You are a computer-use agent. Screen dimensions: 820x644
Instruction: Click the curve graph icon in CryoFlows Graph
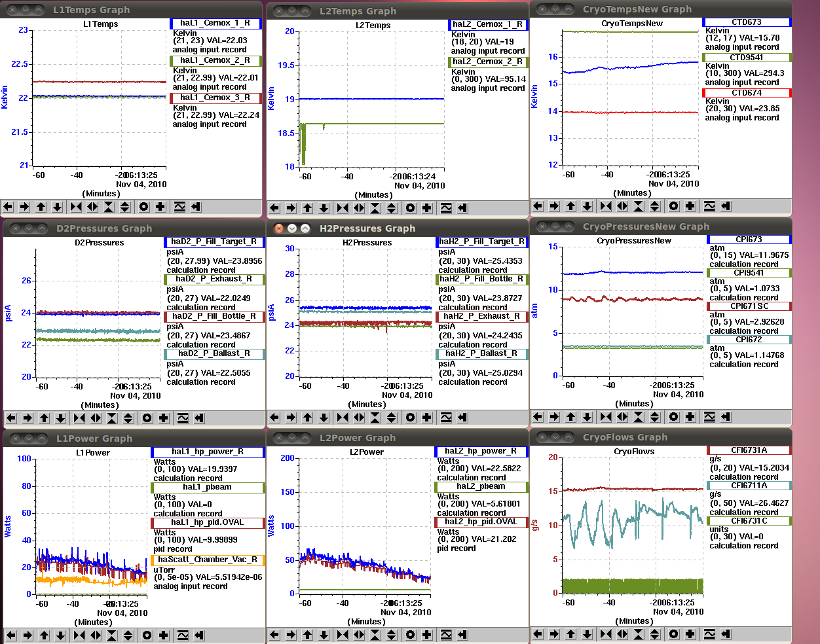tap(709, 634)
